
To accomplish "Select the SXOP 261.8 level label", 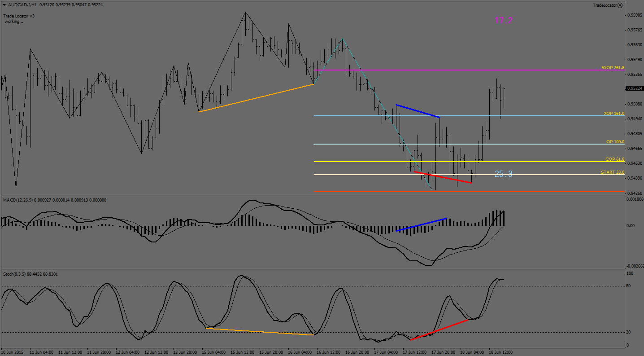I will pyautogui.click(x=612, y=67).
